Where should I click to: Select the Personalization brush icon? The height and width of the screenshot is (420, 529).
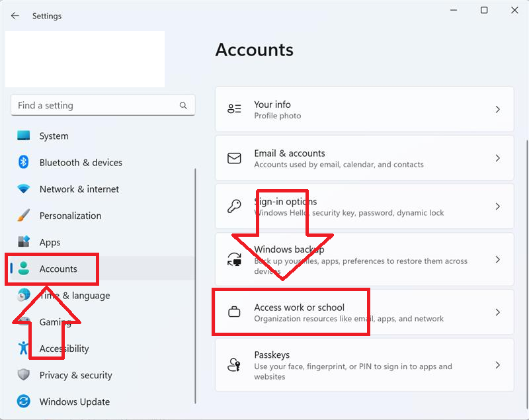pyautogui.click(x=22, y=216)
